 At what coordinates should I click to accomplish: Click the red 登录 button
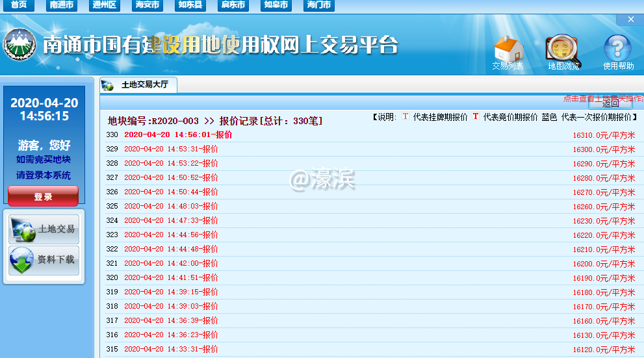tap(43, 196)
